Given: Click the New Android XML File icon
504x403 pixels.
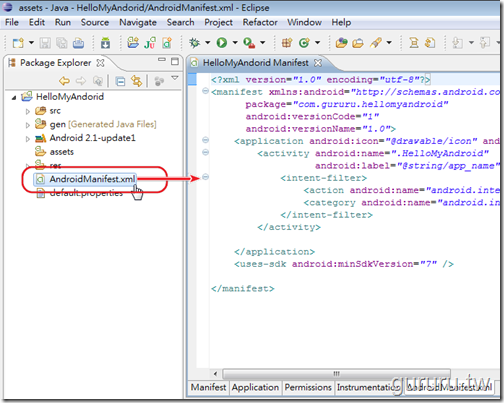Looking at the screenshot, I should [167, 43].
